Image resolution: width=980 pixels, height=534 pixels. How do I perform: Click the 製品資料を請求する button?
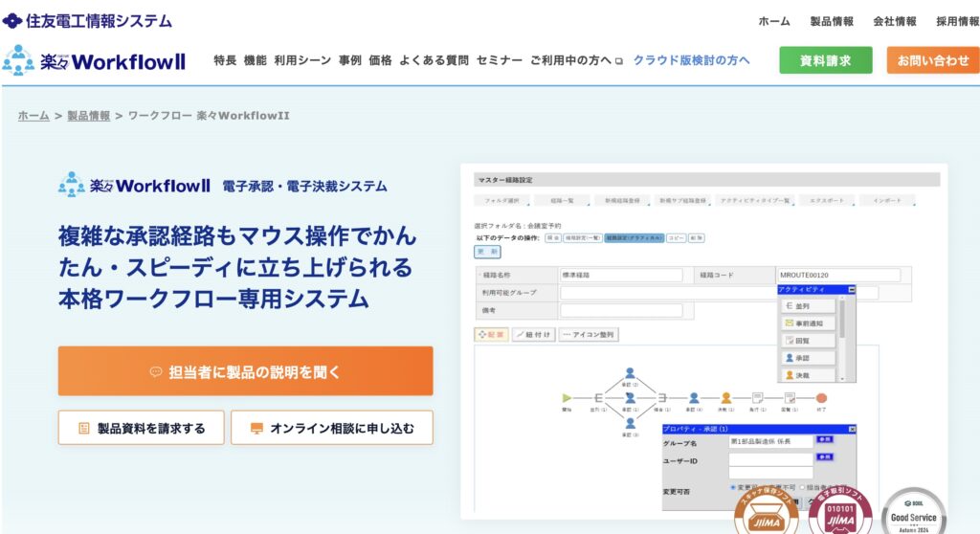pyautogui.click(x=142, y=429)
